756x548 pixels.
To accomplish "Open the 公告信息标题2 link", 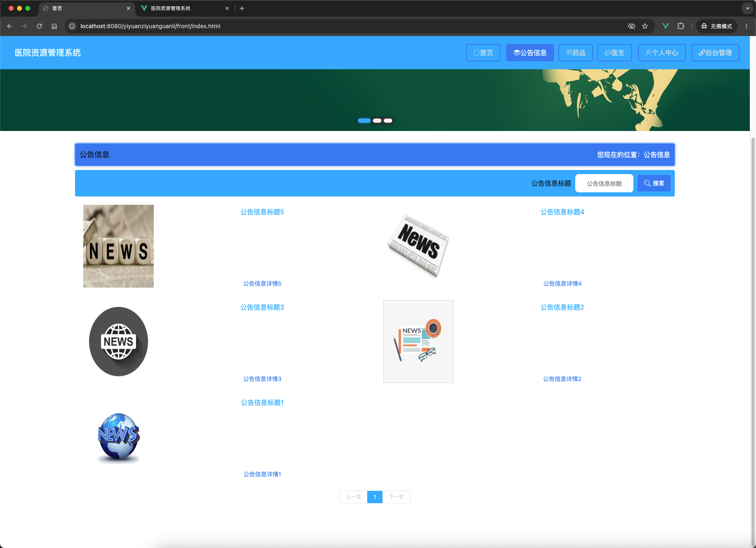I will click(x=562, y=307).
